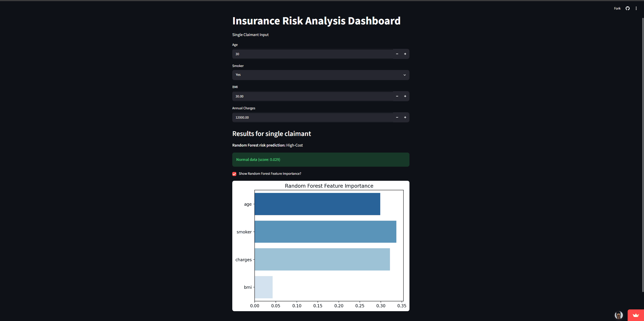
Task: Click the user avatar icon
Action: click(619, 315)
